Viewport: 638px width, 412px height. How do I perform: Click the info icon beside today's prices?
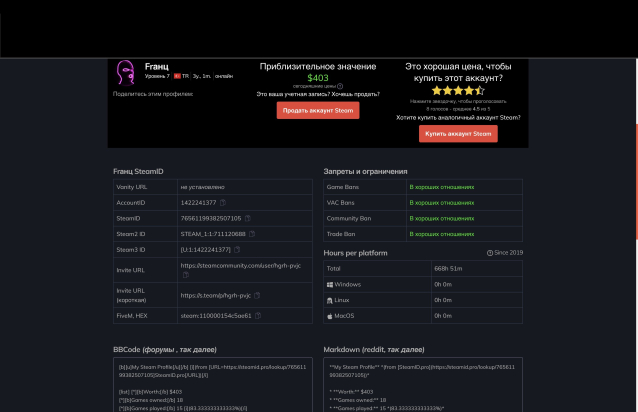click(x=341, y=86)
